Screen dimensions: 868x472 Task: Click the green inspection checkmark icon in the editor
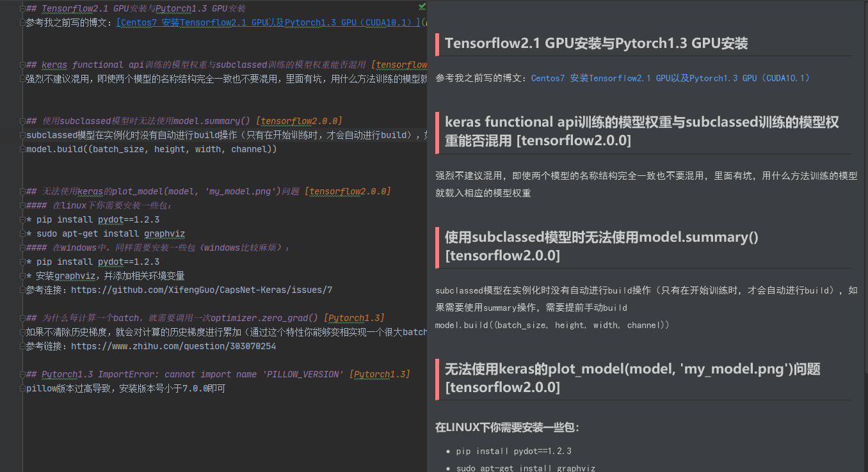point(422,7)
